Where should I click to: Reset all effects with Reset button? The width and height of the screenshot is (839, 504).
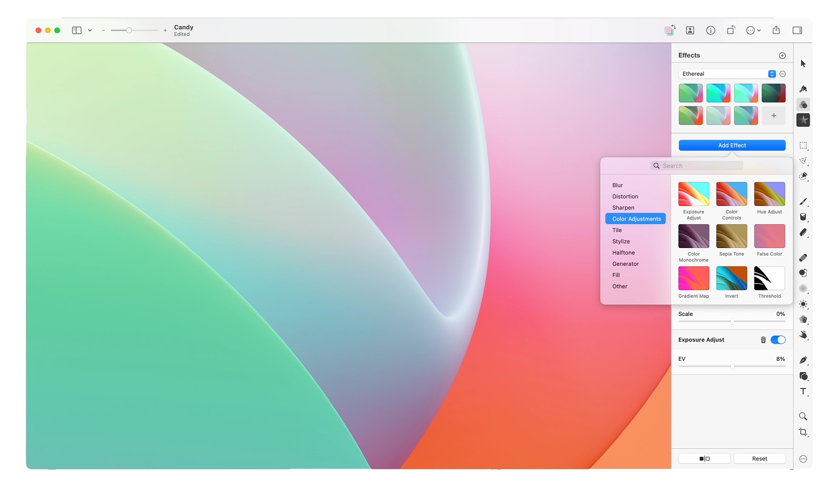coord(759,458)
